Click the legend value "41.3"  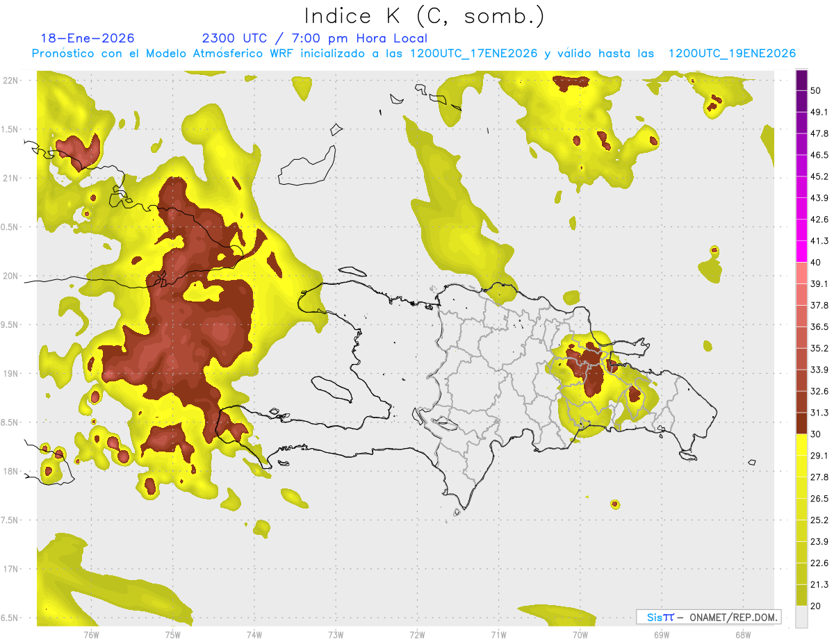(x=819, y=241)
